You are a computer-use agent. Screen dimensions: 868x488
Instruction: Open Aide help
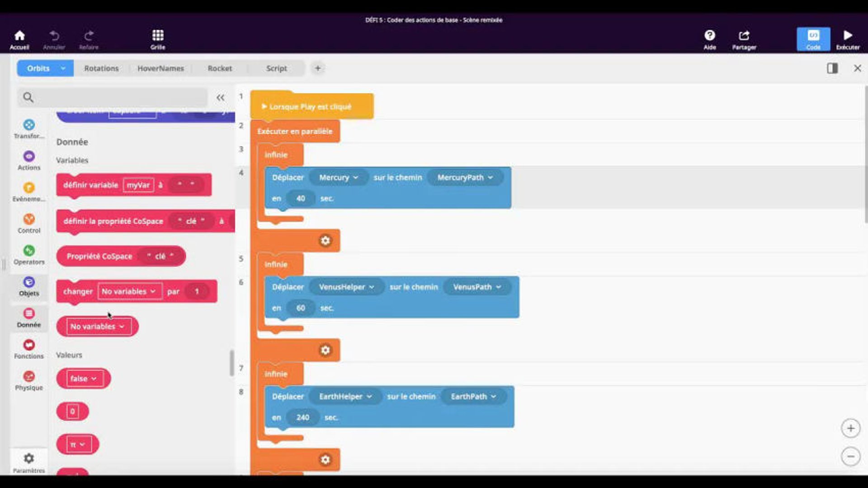click(x=710, y=40)
